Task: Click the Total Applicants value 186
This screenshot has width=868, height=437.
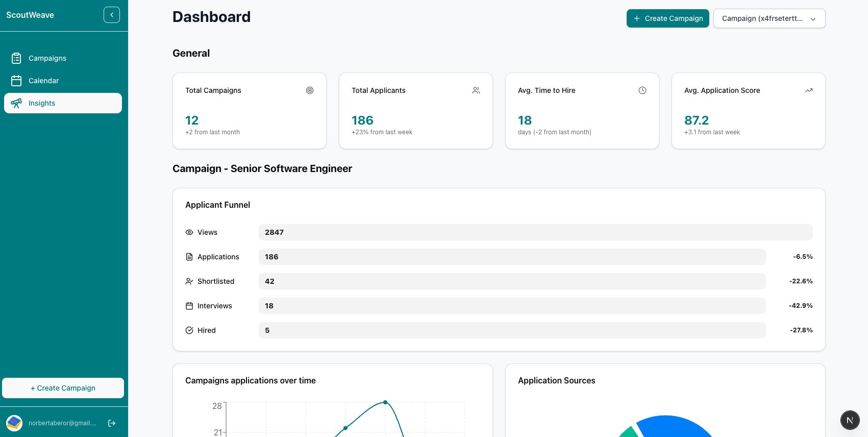Action: 362,120
